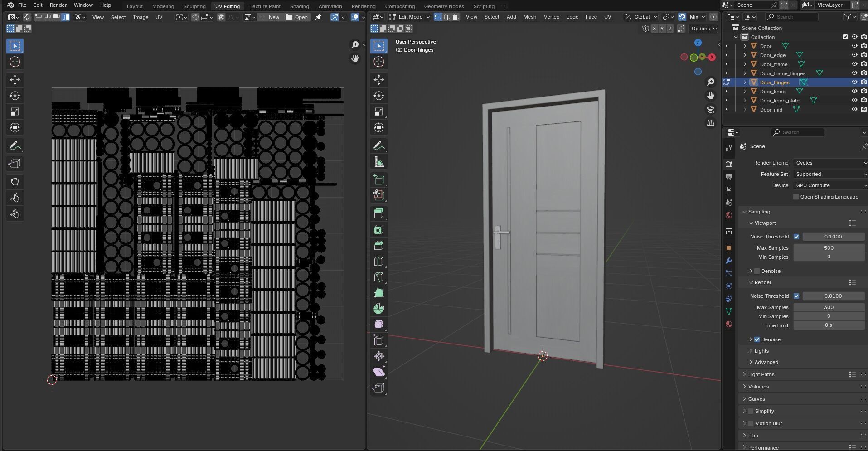The image size is (868, 451).
Task: Adjust Viewport Max Samples field 500
Action: pos(829,248)
